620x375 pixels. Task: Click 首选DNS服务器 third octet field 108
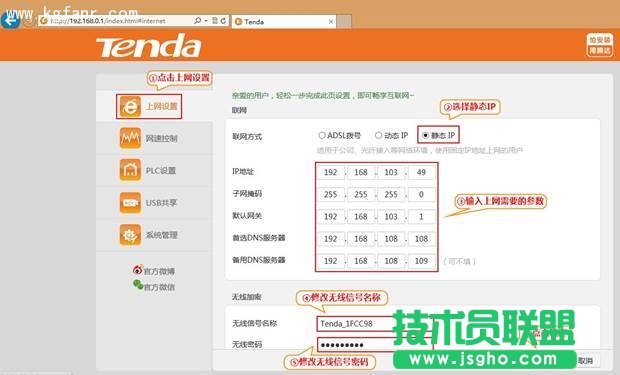[391, 239]
